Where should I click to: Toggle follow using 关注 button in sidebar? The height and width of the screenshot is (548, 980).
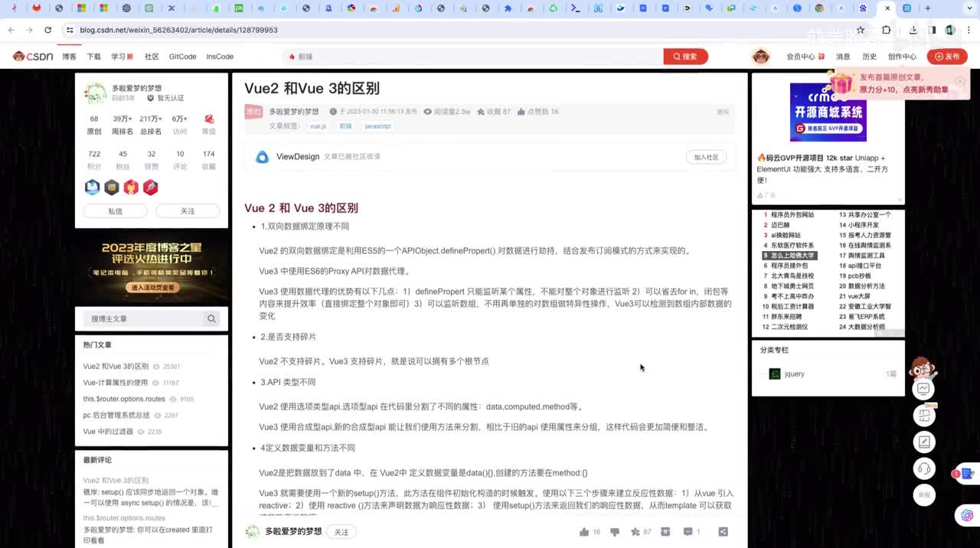click(188, 211)
